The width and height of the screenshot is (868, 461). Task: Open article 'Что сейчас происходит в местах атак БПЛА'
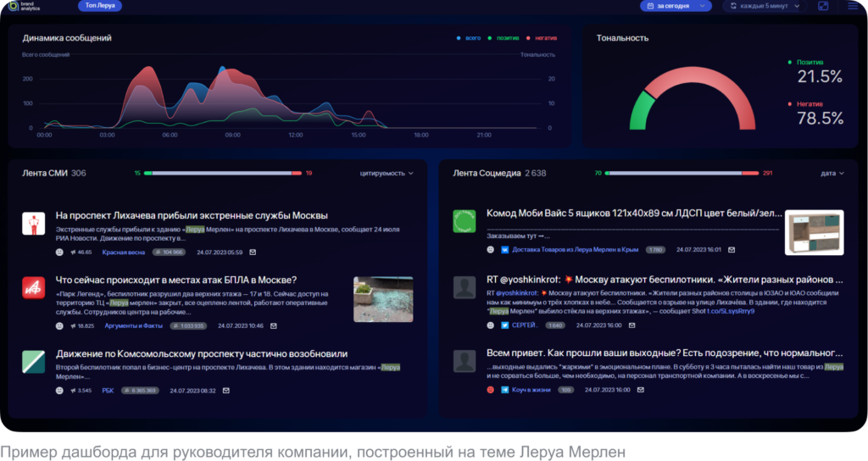click(176, 280)
